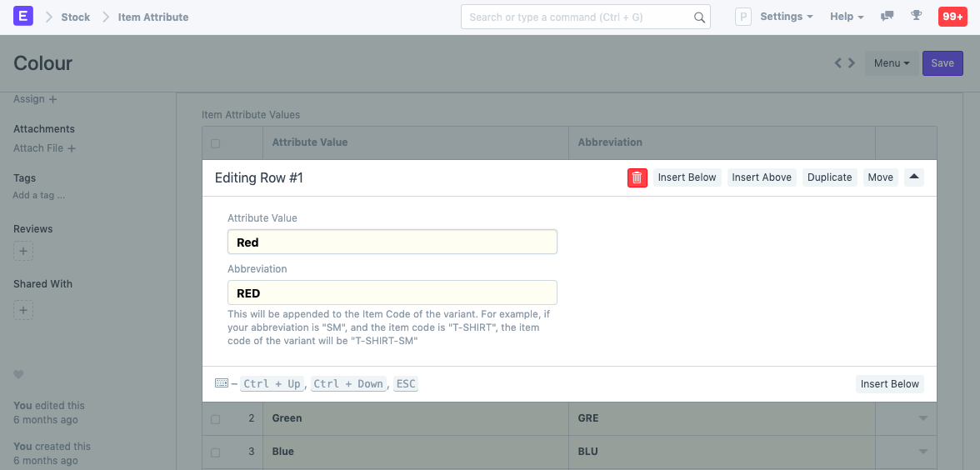This screenshot has width=980, height=470.
Task: Go to next document arrow
Action: pyautogui.click(x=852, y=63)
